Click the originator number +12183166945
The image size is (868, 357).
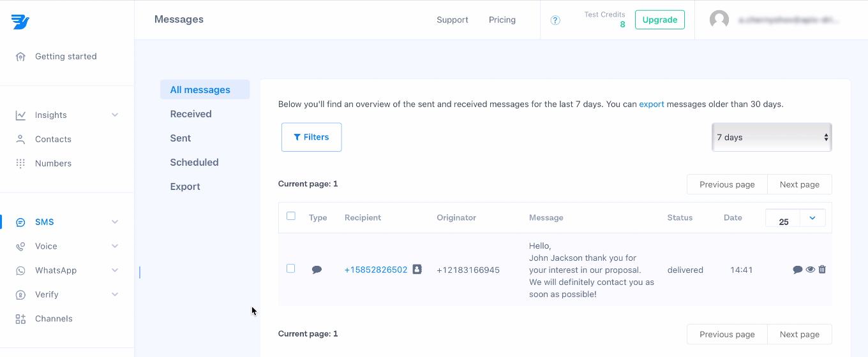coord(468,270)
